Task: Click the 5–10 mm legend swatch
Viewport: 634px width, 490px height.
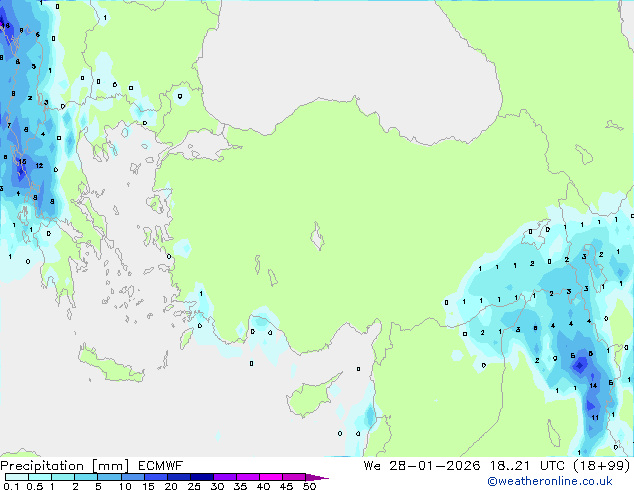Action: (x=109, y=477)
